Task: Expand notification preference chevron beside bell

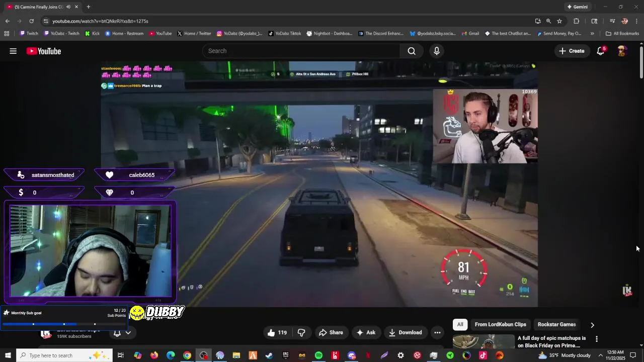Action: [128, 333]
